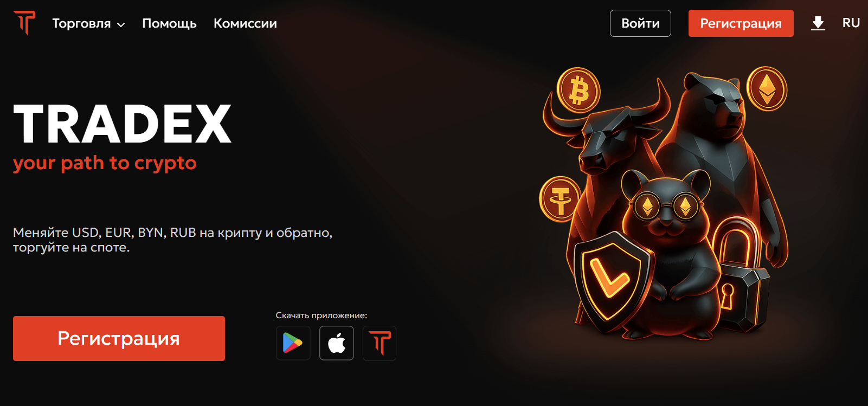The height and width of the screenshot is (406, 868).
Task: Click the Tradex logo in the header
Action: pyautogui.click(x=24, y=23)
